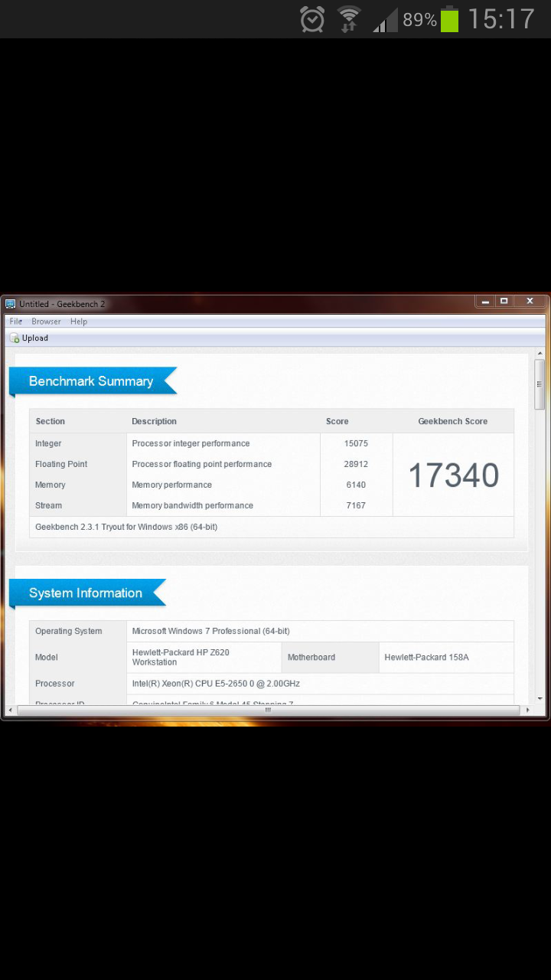Click the Stream score 7167
Viewport: 551px width, 980px height.
point(356,505)
